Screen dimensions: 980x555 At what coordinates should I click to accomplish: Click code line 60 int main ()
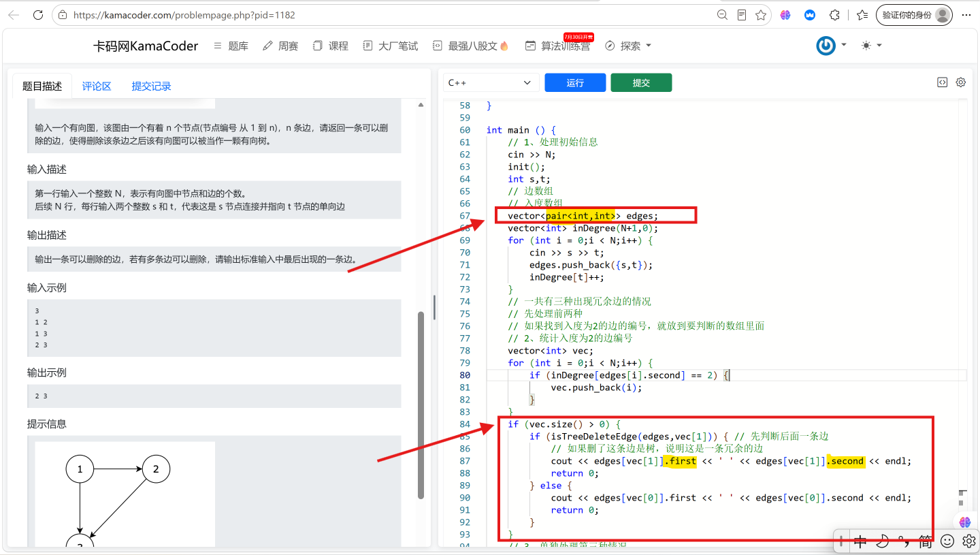pos(521,130)
